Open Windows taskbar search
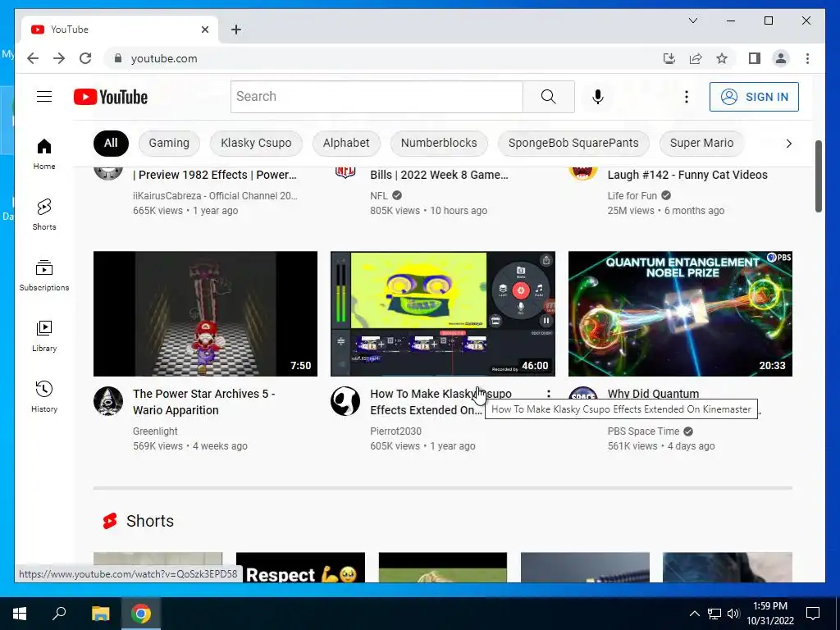Image resolution: width=840 pixels, height=630 pixels. point(59,614)
